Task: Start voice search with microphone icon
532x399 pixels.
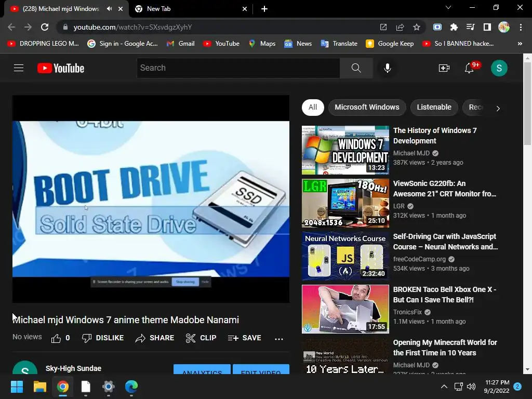Action: pos(387,68)
